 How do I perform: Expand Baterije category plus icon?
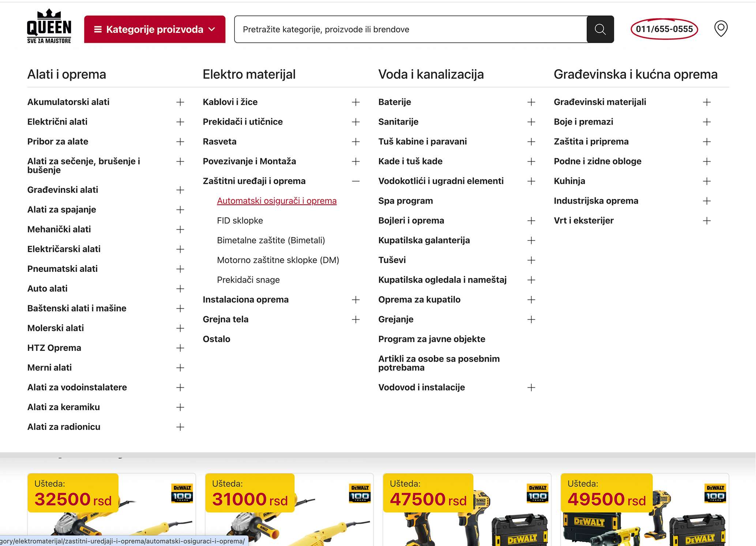click(531, 102)
